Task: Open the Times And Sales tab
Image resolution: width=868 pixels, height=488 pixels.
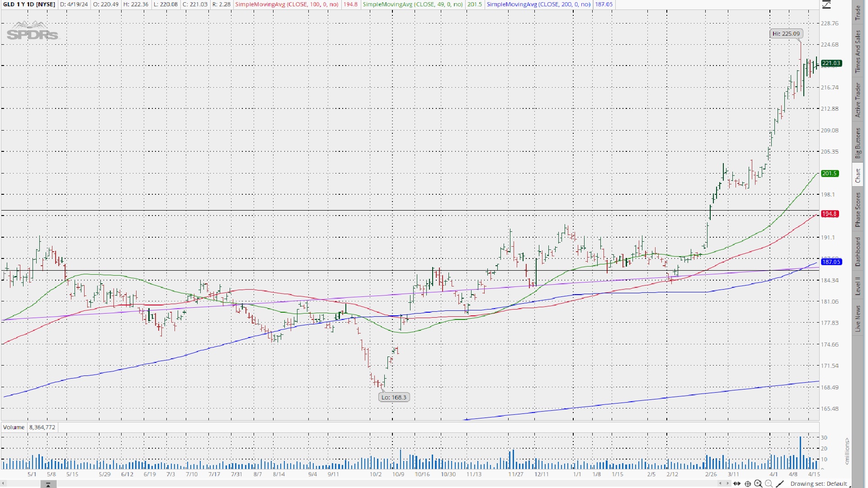Action: (x=858, y=52)
